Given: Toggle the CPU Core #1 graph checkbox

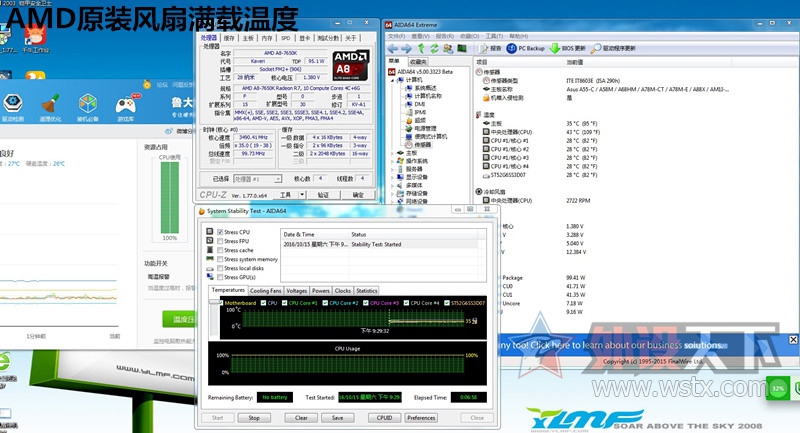Looking at the screenshot, I should (285, 303).
